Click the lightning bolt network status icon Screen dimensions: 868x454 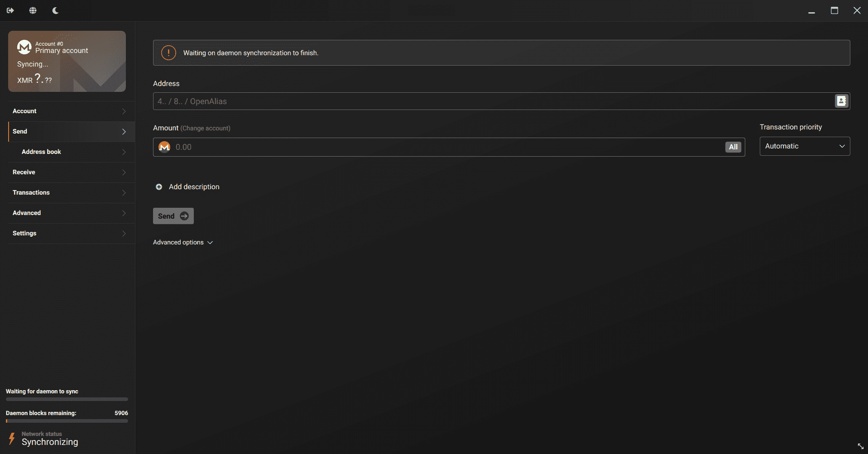click(x=12, y=438)
